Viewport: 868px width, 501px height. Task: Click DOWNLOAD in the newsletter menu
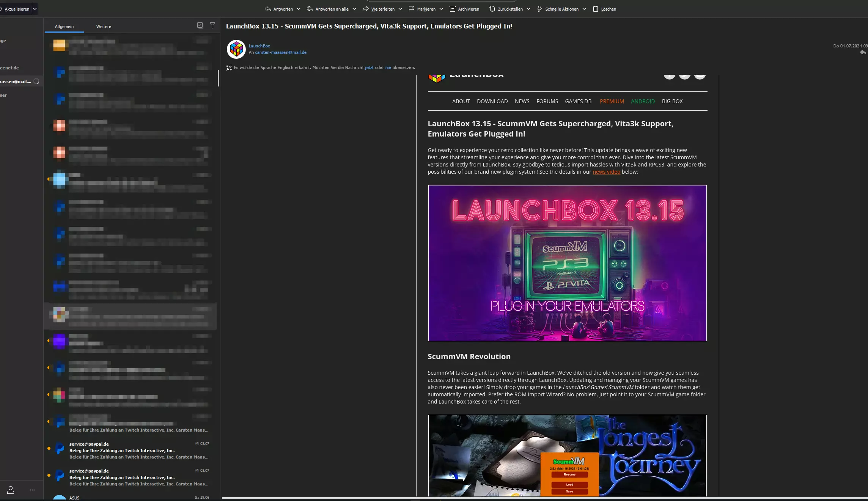[492, 101]
